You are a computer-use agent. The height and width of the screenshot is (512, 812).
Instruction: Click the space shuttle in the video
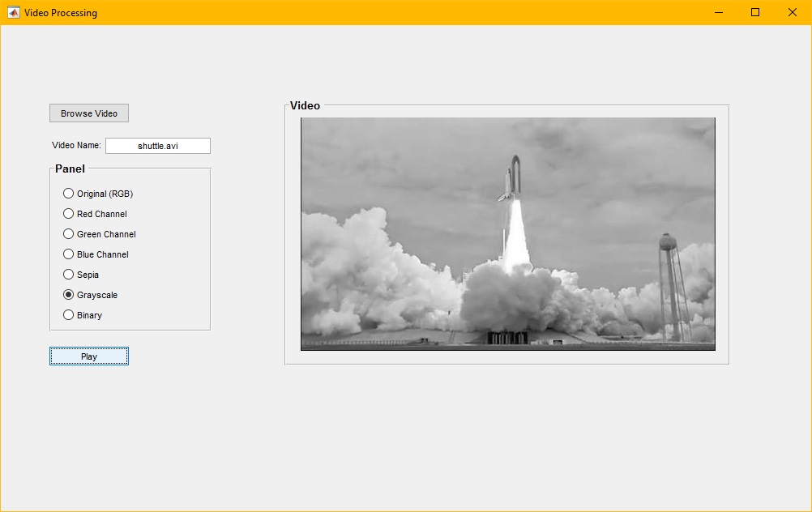(x=511, y=177)
